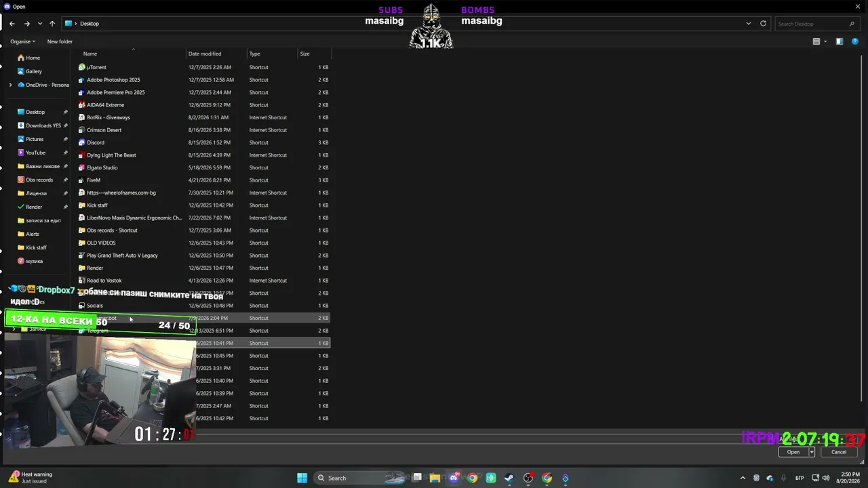The height and width of the screenshot is (488, 868).
Task: Select the Adobe Premiere Pro 2025 shortcut
Action: coord(115,92)
